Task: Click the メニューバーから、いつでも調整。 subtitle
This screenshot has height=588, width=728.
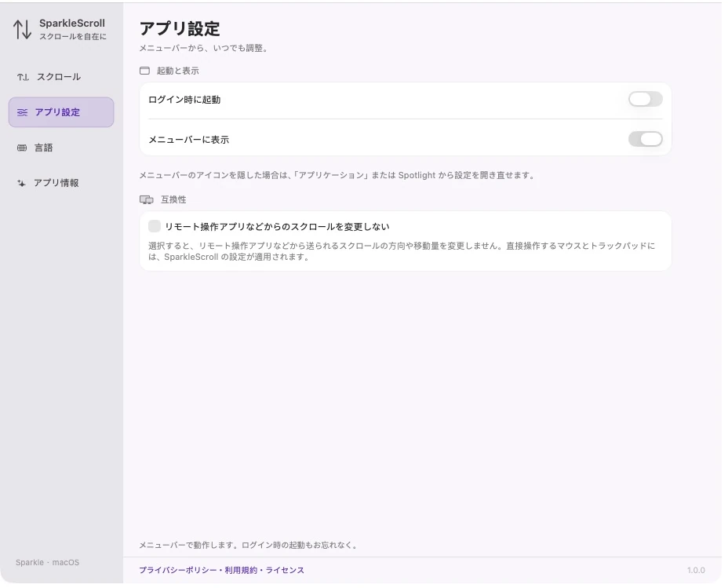Action: [206, 49]
